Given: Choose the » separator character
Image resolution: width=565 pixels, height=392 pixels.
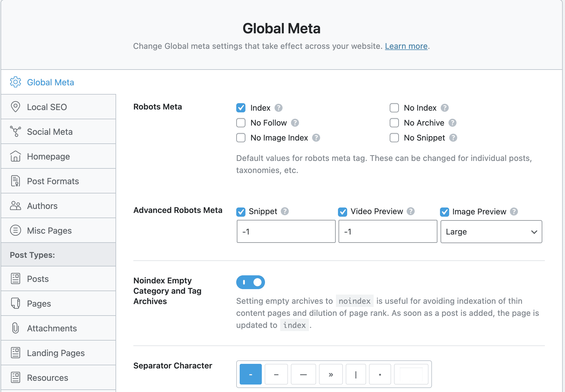Looking at the screenshot, I should pyautogui.click(x=331, y=374).
